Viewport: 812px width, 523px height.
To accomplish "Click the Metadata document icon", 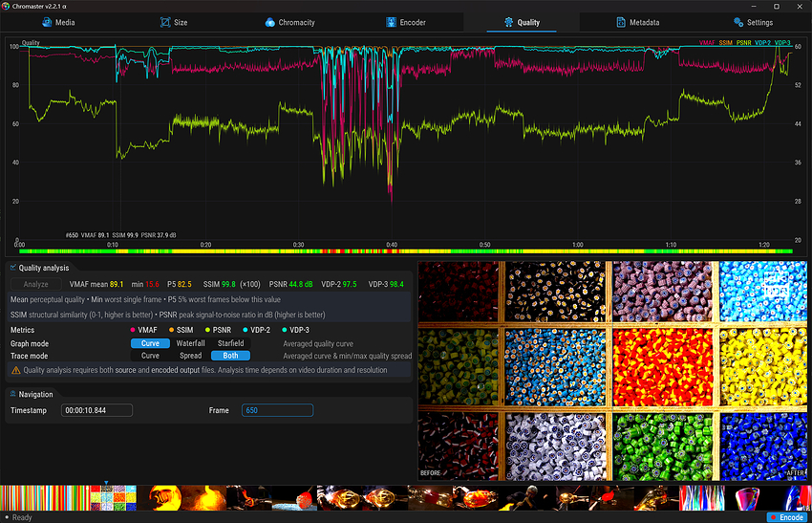I will (x=621, y=22).
